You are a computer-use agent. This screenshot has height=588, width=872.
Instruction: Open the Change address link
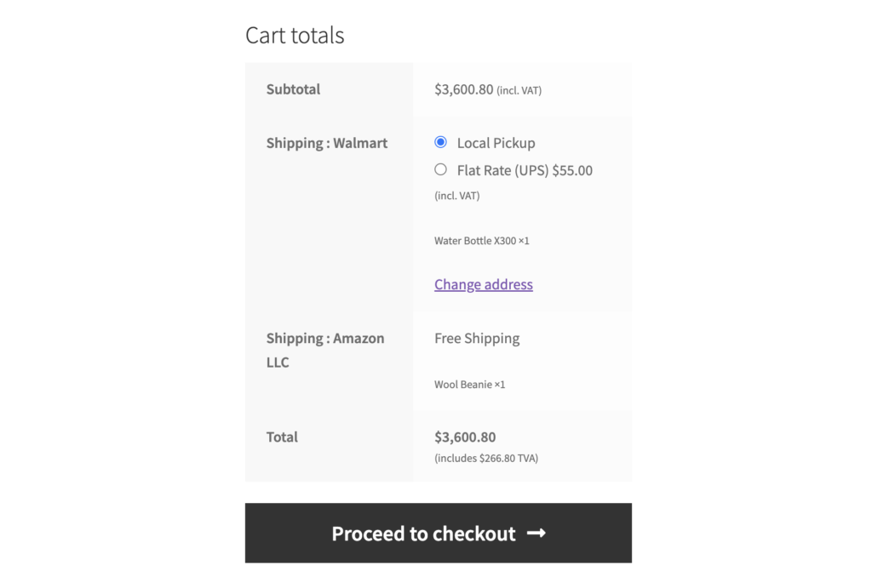pos(484,284)
